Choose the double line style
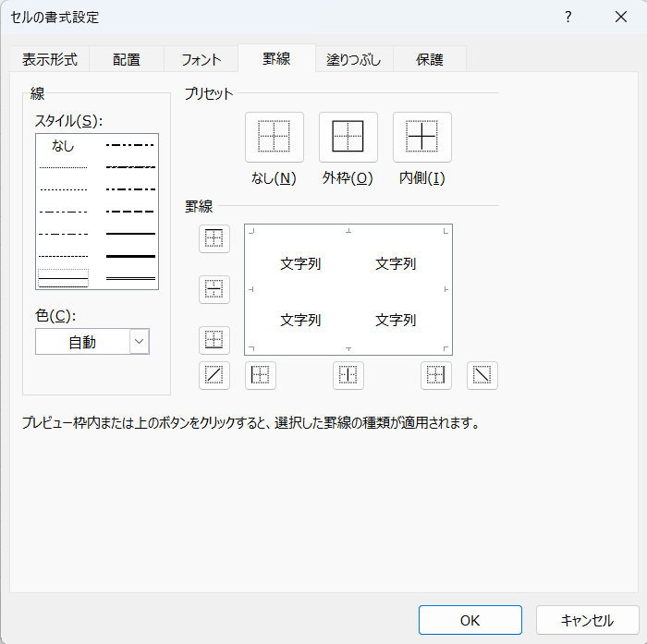Screen dimensions: 647x644 pyautogui.click(x=130, y=278)
